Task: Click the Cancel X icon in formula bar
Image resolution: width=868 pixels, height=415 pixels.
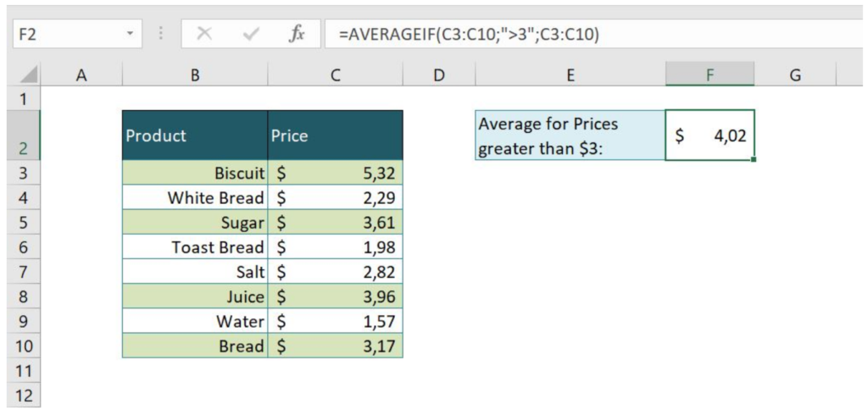Action: (x=204, y=35)
